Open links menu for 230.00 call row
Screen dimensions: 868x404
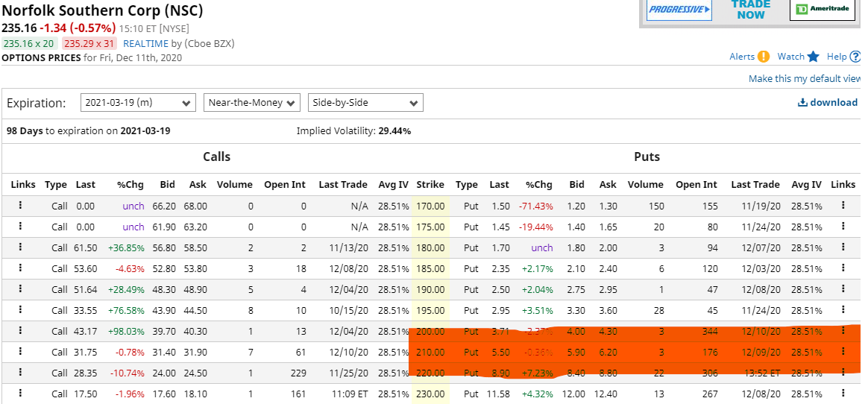(x=20, y=394)
